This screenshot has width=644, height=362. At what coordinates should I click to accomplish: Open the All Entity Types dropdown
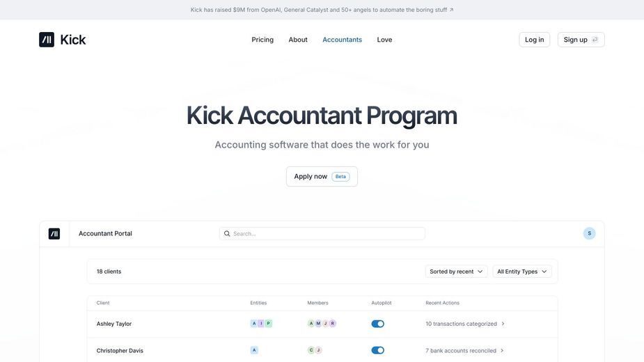tap(522, 271)
